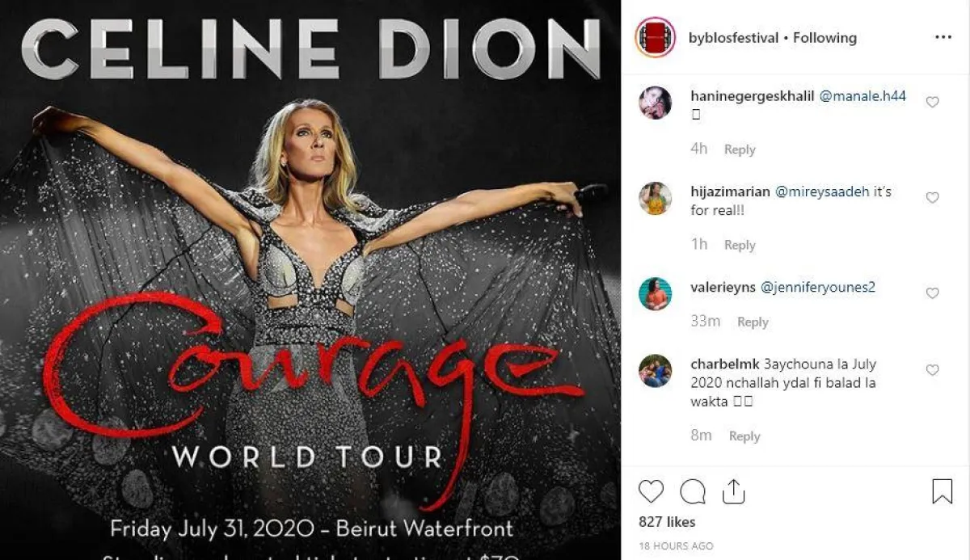Open @manale.h44 mention link
970x560 pixels.
pos(862,96)
